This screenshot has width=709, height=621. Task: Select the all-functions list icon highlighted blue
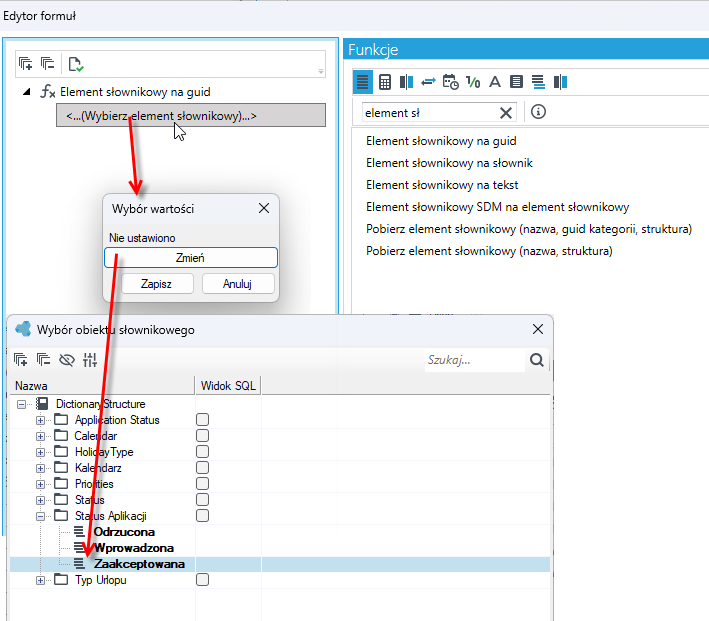(x=363, y=82)
